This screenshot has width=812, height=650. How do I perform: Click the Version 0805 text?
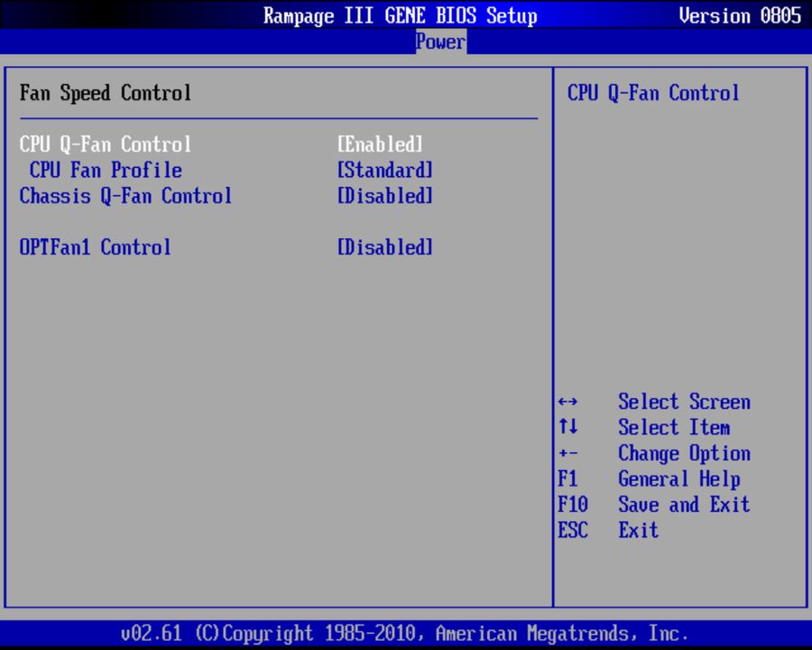[740, 15]
